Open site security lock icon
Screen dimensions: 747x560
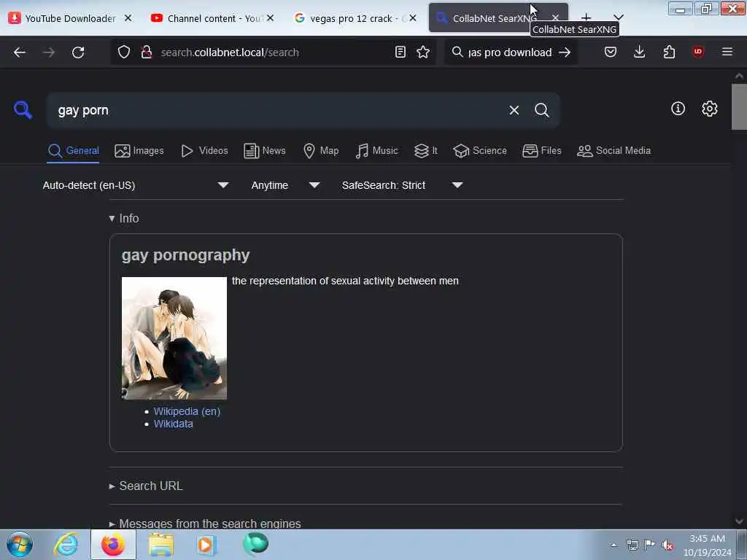(x=147, y=52)
